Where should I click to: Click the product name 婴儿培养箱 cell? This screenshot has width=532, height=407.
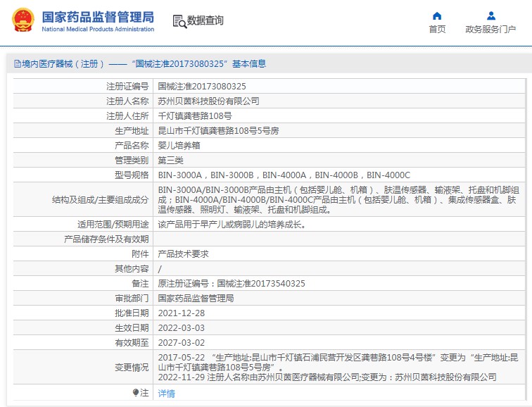point(179,145)
